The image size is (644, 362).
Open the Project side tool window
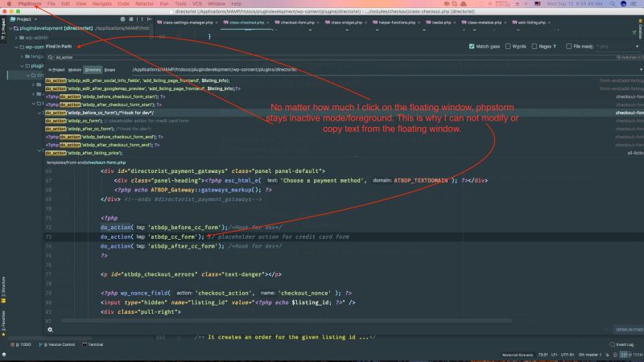pos(3,29)
